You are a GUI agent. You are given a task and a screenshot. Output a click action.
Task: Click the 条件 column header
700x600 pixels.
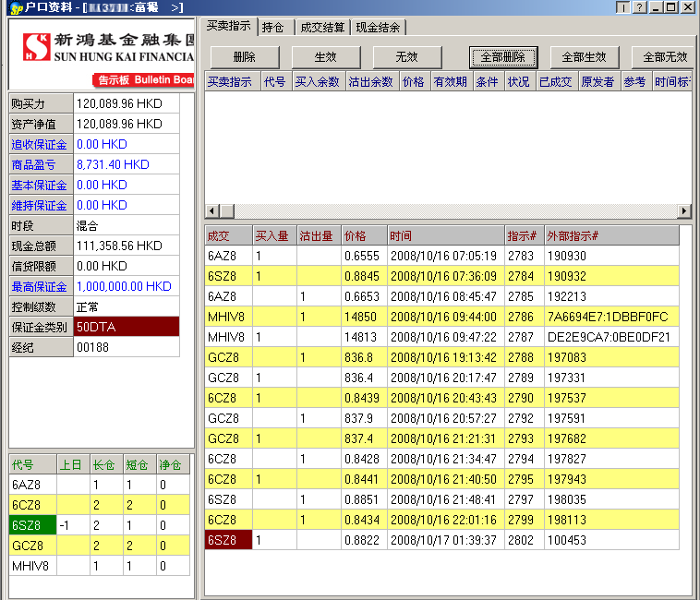coord(488,81)
